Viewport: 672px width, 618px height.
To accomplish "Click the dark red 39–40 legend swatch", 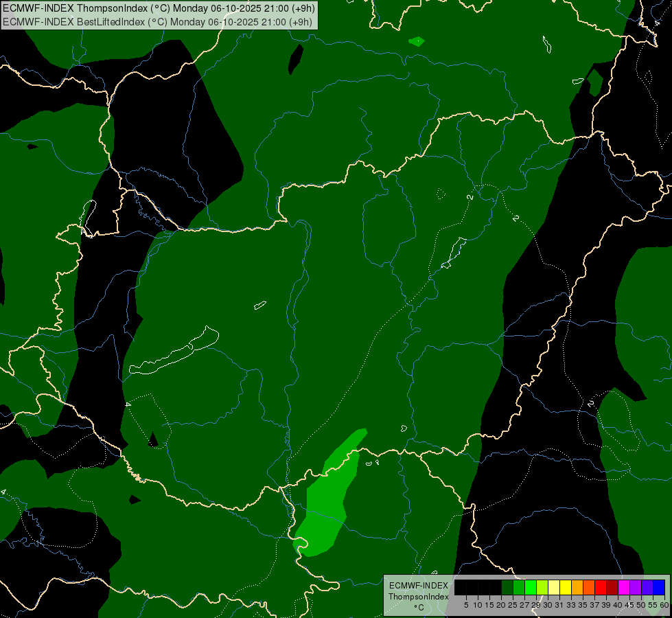I will pos(612,587).
